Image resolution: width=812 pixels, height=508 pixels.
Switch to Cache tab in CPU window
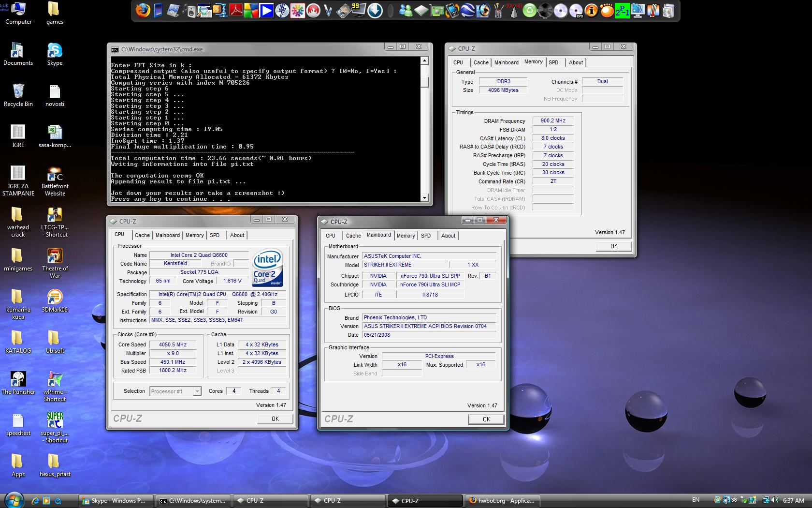(142, 235)
